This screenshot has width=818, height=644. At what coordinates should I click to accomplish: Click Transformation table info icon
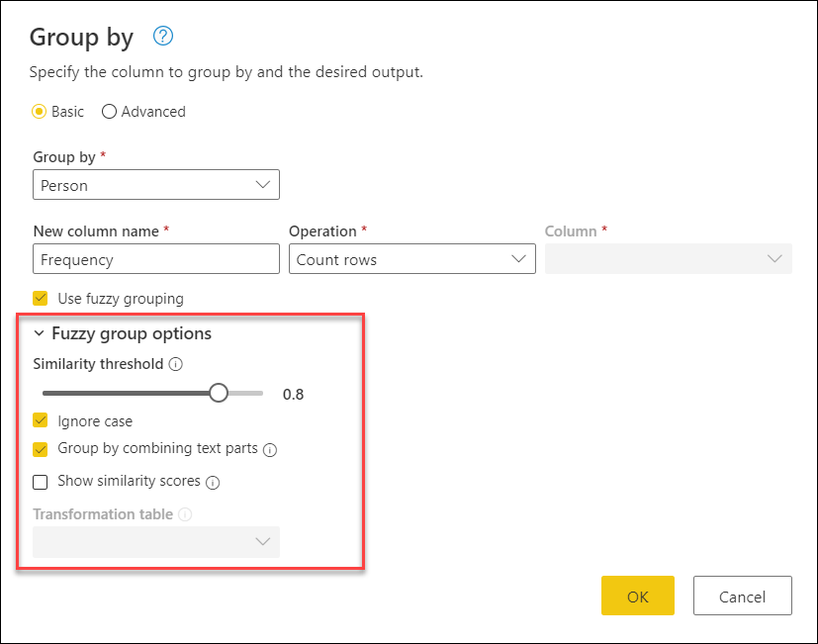(185, 514)
